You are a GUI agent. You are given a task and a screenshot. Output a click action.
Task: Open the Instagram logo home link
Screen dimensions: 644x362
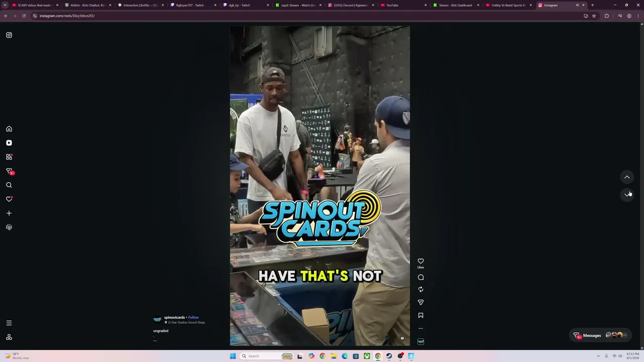pyautogui.click(x=9, y=35)
